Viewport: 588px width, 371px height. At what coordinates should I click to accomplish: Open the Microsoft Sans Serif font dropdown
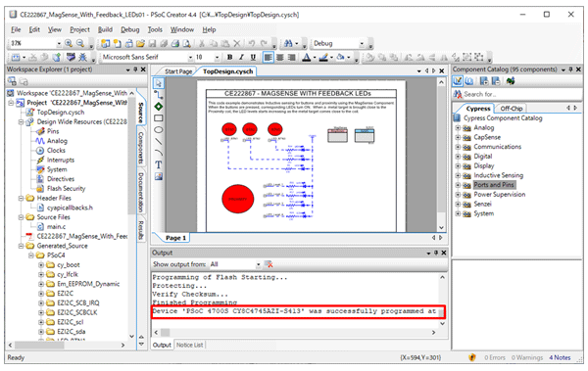(190, 58)
